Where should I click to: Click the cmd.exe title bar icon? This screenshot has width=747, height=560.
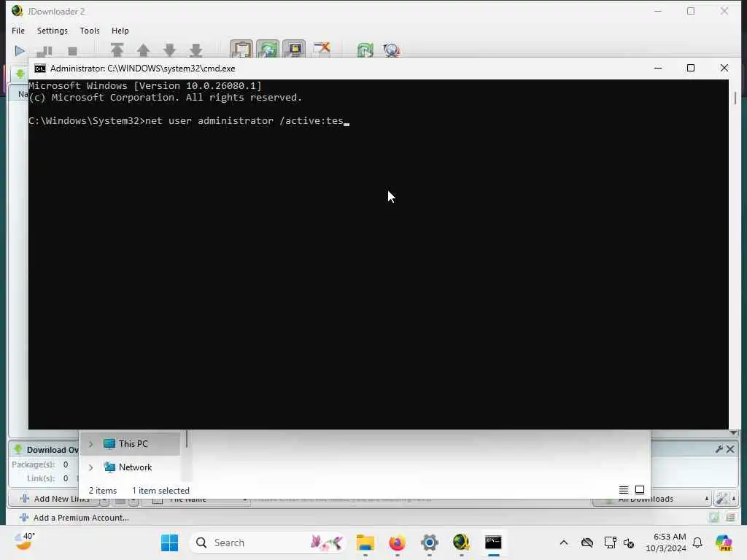coord(40,69)
